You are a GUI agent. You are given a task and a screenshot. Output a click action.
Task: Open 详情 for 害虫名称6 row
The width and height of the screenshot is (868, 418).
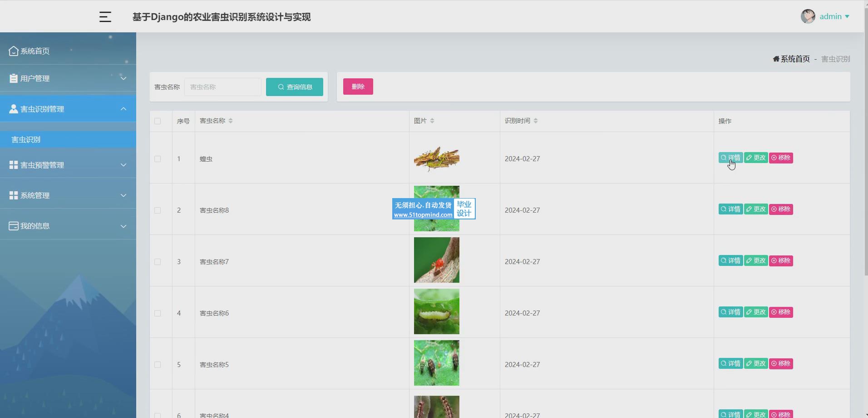click(730, 312)
